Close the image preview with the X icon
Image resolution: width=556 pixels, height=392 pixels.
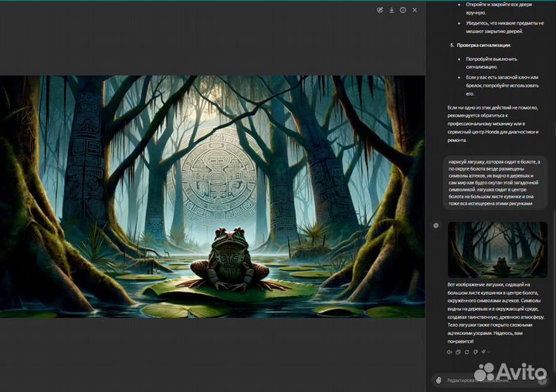coord(415,10)
